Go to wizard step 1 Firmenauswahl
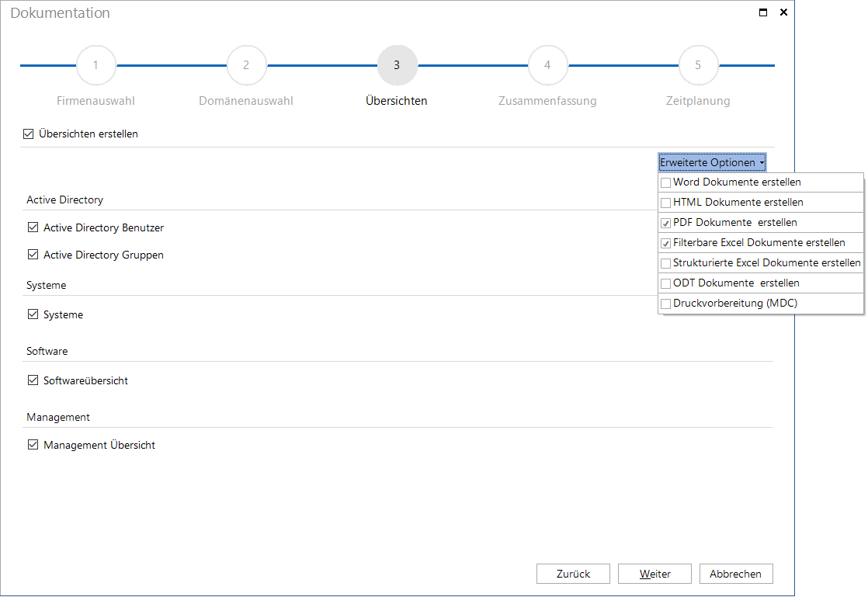 pos(95,65)
